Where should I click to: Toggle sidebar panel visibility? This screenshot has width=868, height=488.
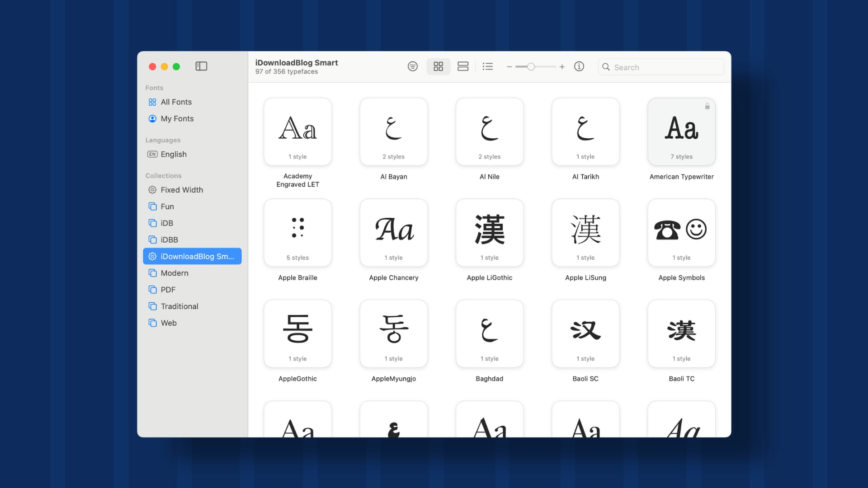pos(202,66)
